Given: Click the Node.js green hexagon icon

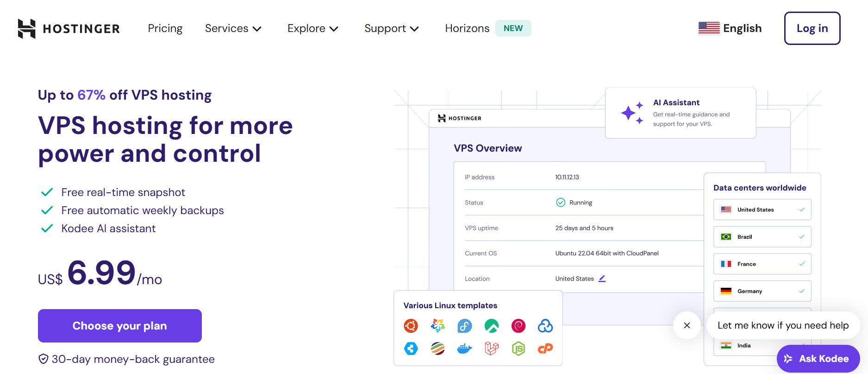Looking at the screenshot, I should pos(518,348).
